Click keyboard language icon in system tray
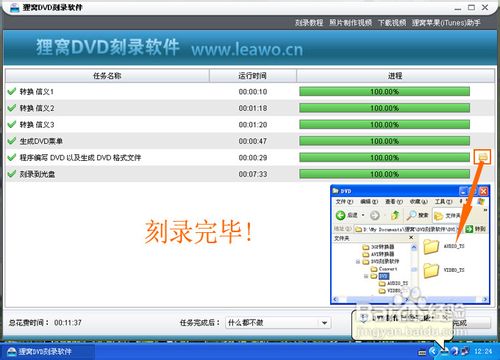This screenshot has width=500, height=360. coord(422,352)
